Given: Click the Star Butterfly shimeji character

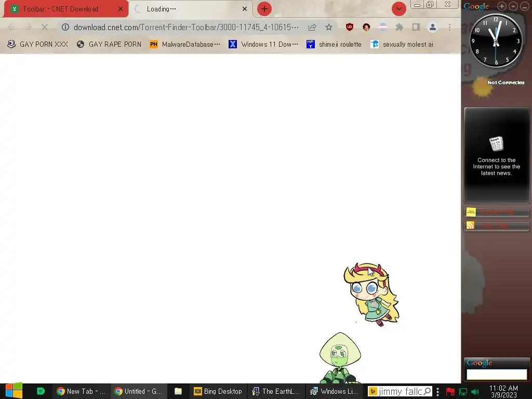Looking at the screenshot, I should (x=371, y=295).
